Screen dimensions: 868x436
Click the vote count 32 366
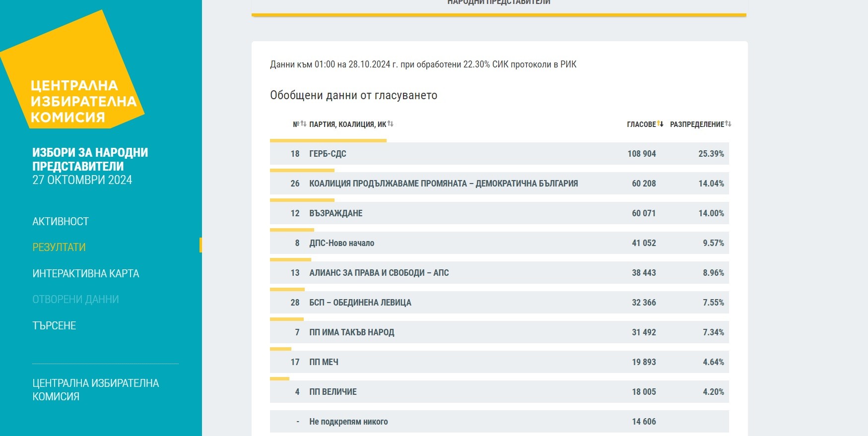(x=644, y=303)
